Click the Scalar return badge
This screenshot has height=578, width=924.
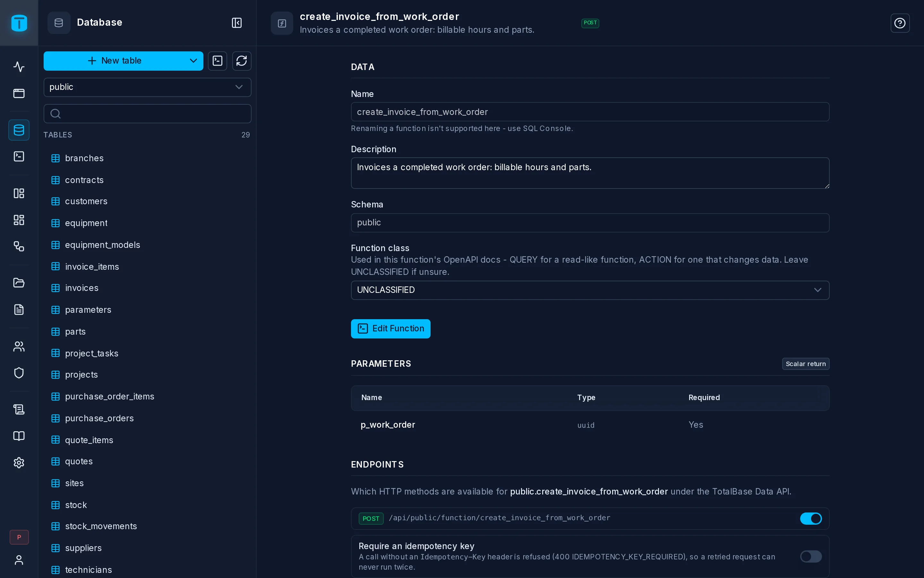click(x=806, y=364)
